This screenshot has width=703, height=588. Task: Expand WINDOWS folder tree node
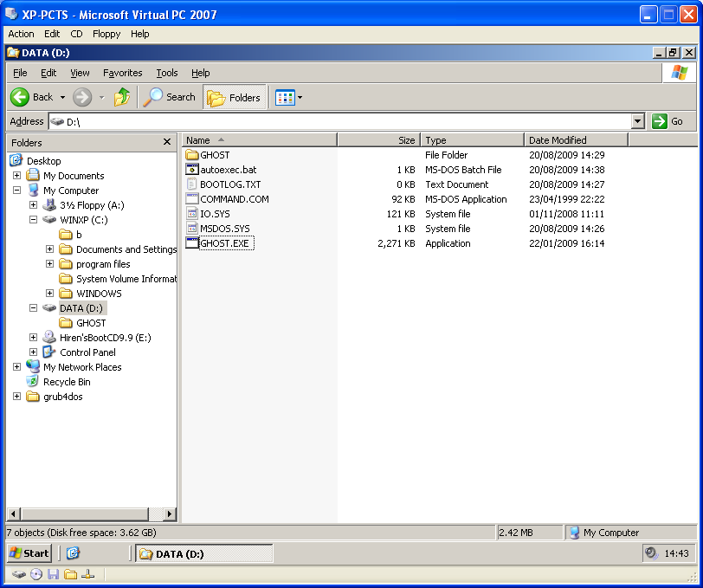tap(49, 294)
